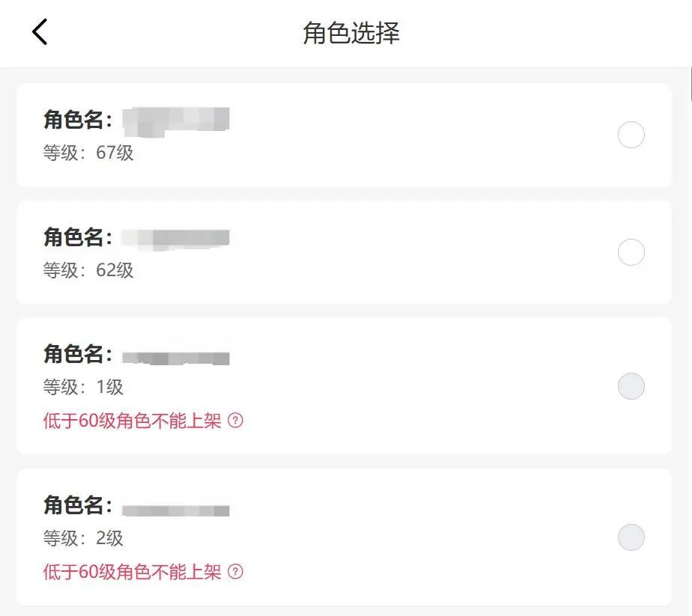The height and width of the screenshot is (616, 692).
Task: Click the blurred role name in the 2级 card
Action: pos(176,510)
